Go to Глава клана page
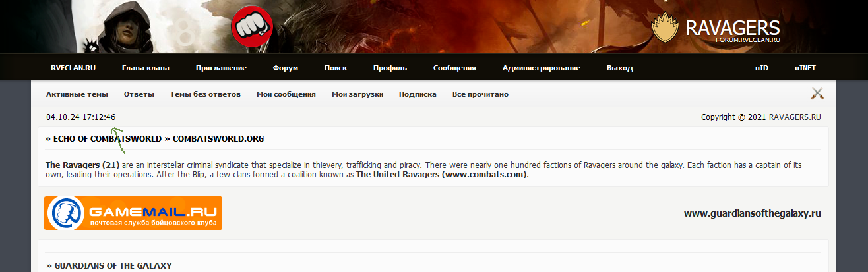 point(146,68)
